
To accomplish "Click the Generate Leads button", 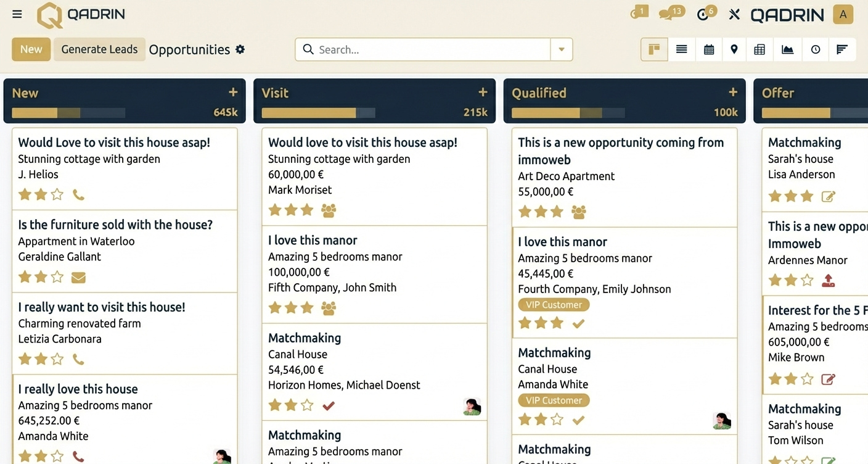I will tap(99, 49).
